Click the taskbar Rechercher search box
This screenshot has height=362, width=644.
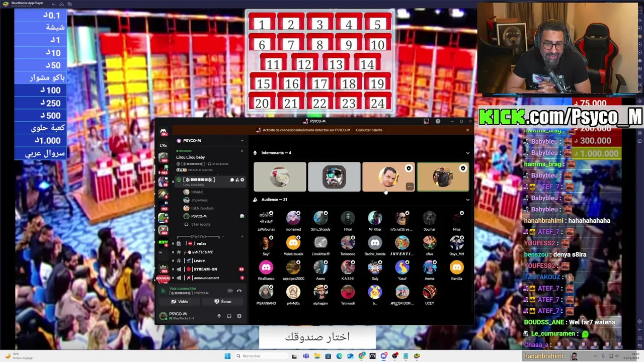click(x=262, y=356)
